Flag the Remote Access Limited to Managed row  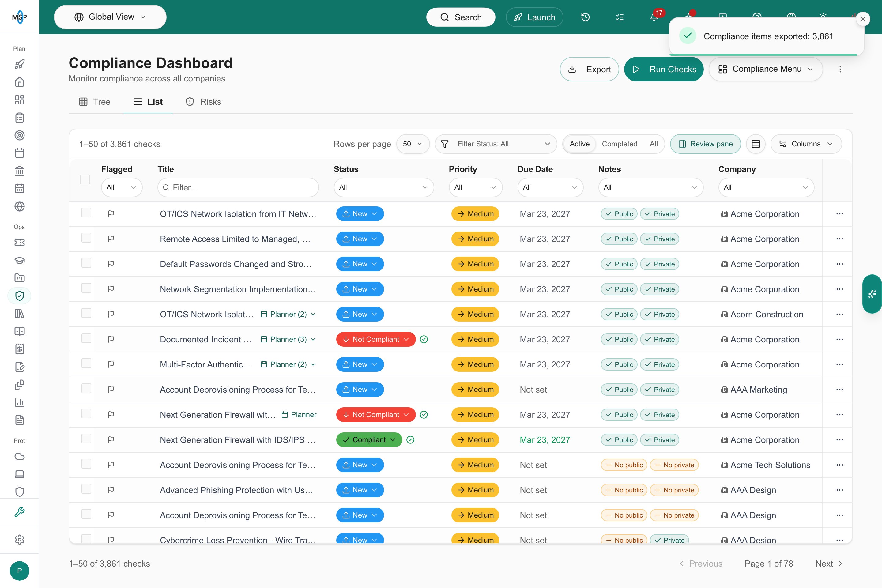pos(111,239)
